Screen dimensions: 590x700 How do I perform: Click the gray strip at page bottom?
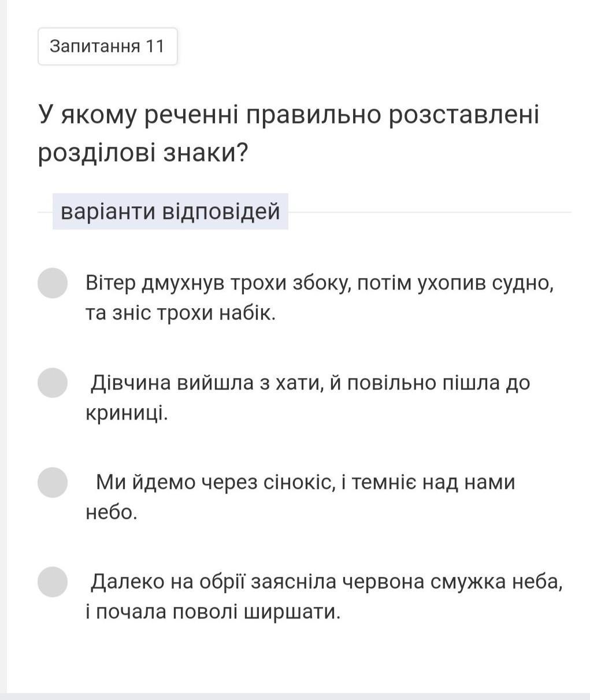[x=295, y=696]
